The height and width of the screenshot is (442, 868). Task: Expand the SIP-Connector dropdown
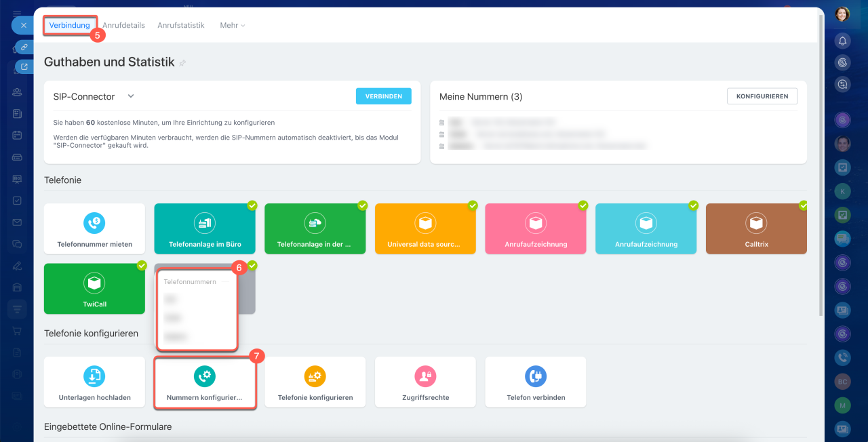pos(131,96)
